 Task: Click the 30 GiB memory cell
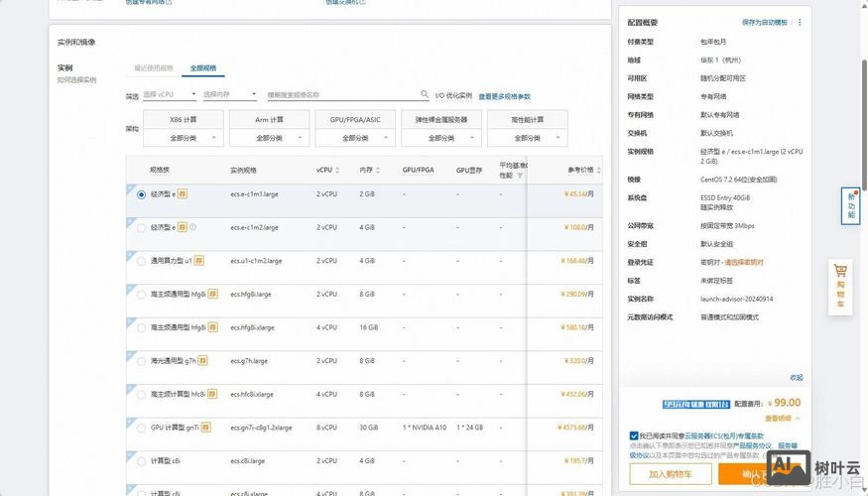click(x=369, y=428)
